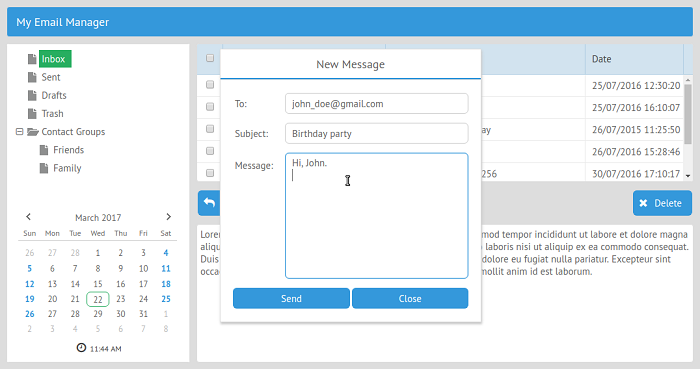
Task: Select March 19 in the calendar
Action: coord(29,299)
